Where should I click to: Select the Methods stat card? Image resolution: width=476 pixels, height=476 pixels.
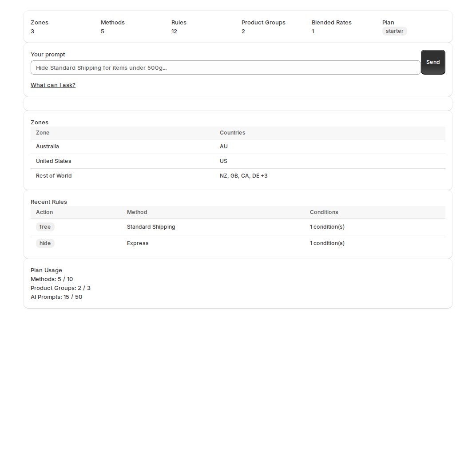pos(112,27)
